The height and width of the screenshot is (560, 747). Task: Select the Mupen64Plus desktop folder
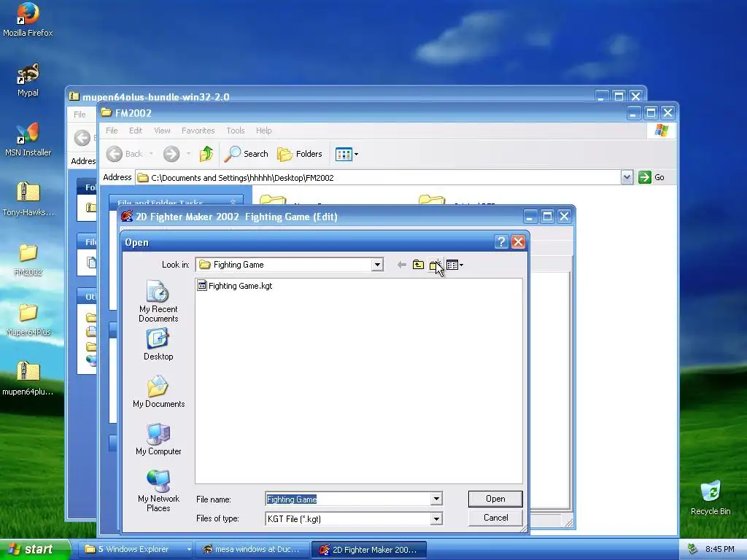coord(28,319)
